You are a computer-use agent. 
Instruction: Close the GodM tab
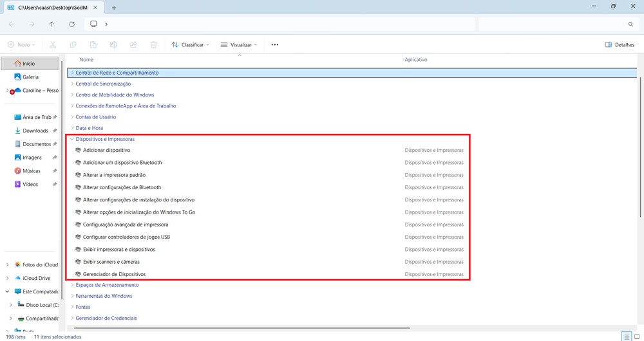(x=95, y=7)
